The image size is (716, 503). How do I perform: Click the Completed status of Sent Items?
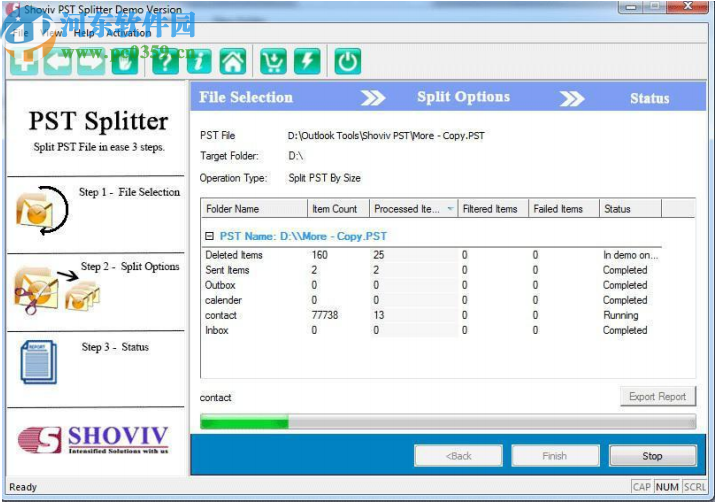click(625, 270)
